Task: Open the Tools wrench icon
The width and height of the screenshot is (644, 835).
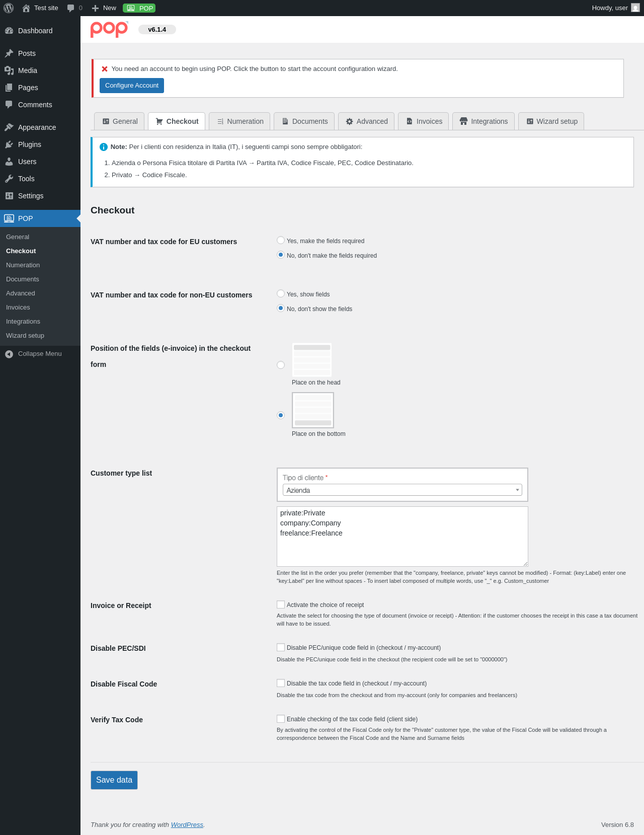Action: [x=9, y=179]
